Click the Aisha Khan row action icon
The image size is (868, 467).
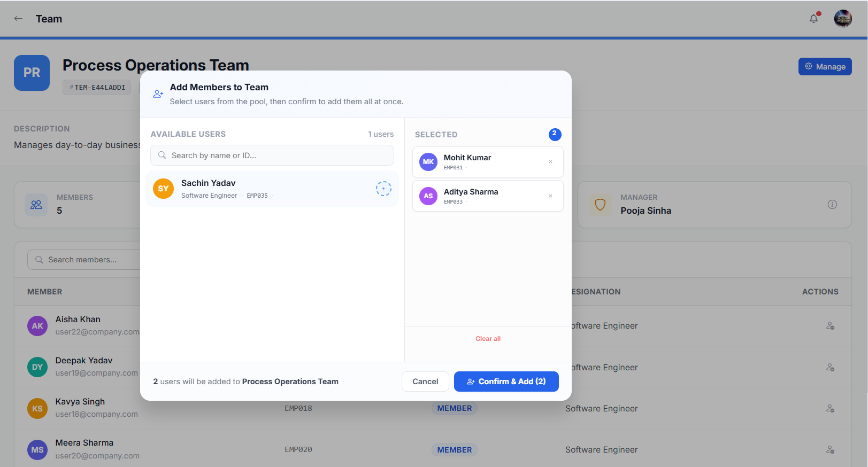pyautogui.click(x=830, y=325)
